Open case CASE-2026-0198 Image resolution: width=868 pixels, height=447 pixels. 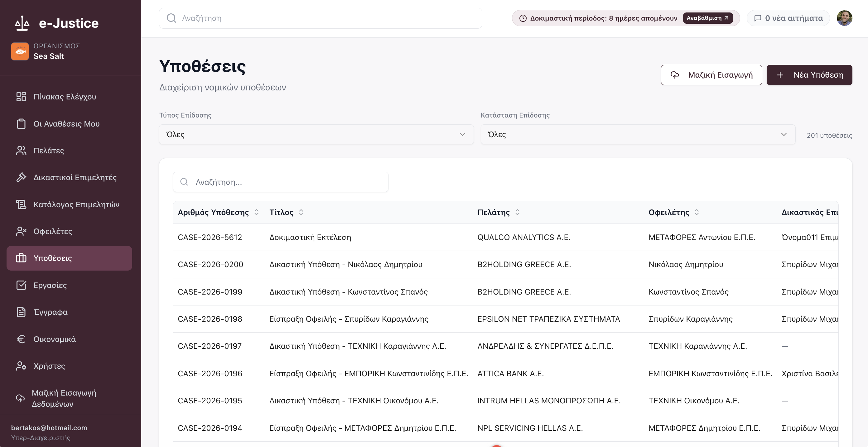tap(210, 319)
